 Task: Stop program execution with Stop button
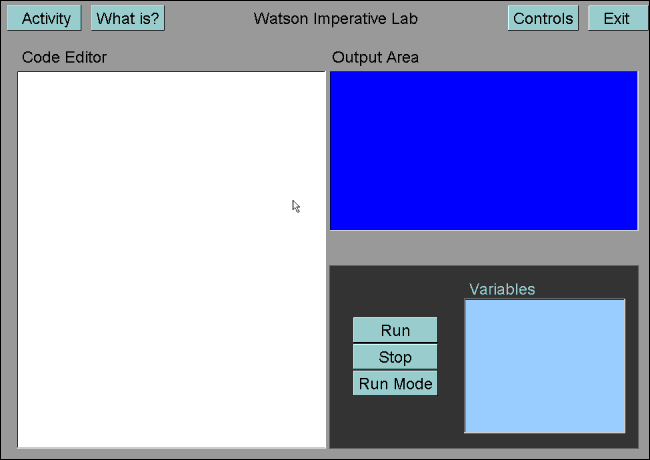pyautogui.click(x=395, y=357)
